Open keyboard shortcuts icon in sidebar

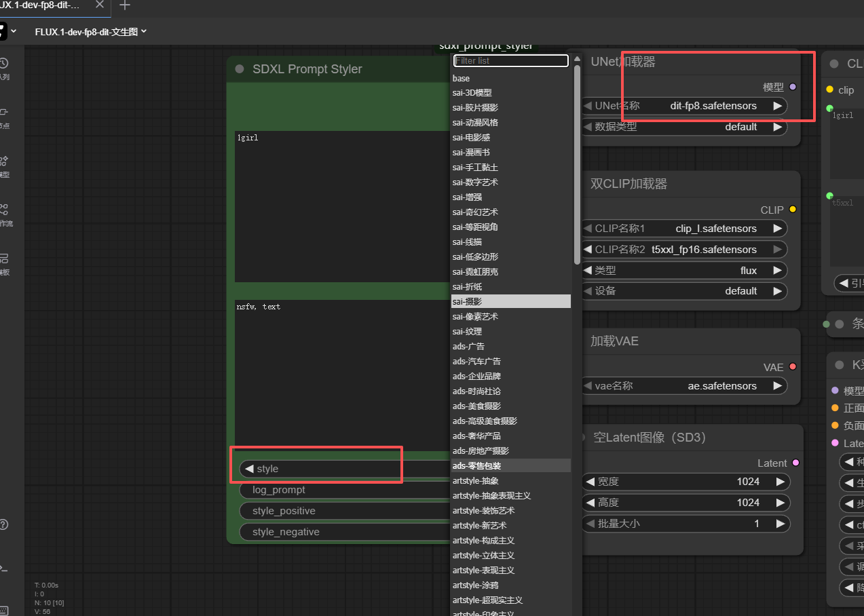tap(4, 610)
